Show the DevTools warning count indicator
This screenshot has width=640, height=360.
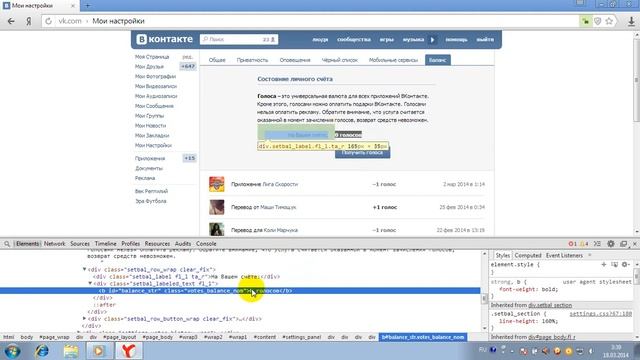[x=584, y=244]
